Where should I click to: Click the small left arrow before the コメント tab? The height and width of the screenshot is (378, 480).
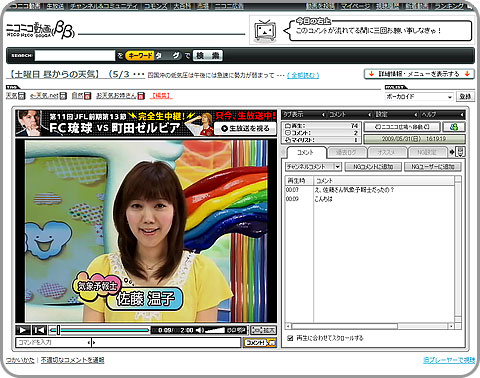[x=284, y=153]
